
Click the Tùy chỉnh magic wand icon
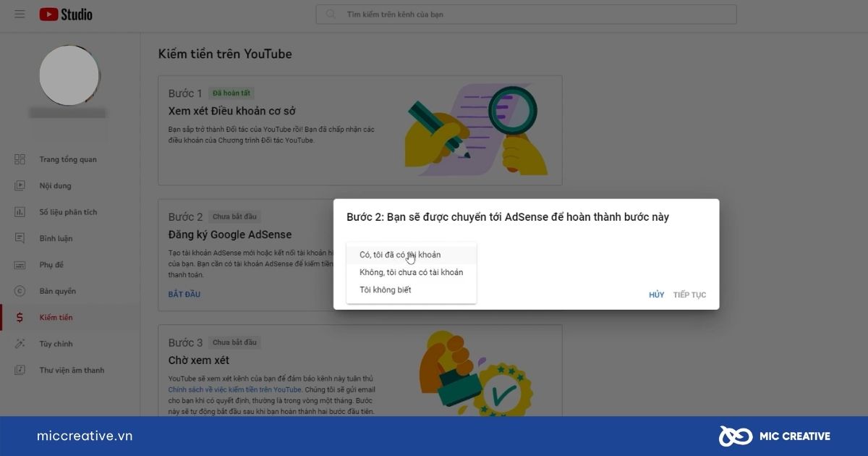(x=20, y=344)
